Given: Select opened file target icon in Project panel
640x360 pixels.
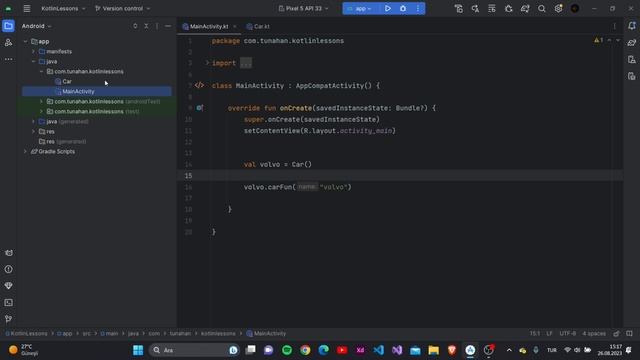Looking at the screenshot, I should [135, 26].
